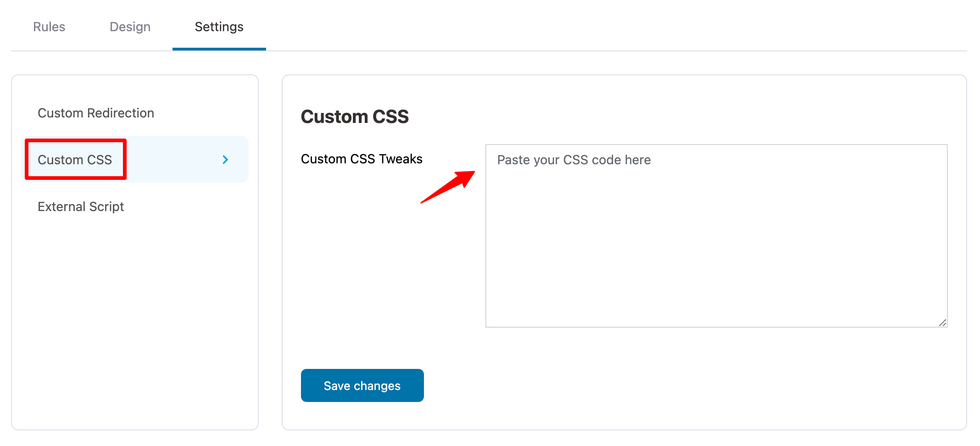
Task: Select the Settings tab
Action: [219, 27]
